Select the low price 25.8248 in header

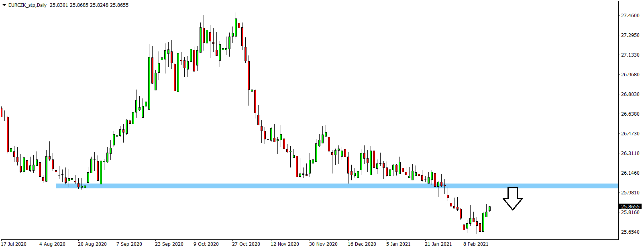coord(99,5)
